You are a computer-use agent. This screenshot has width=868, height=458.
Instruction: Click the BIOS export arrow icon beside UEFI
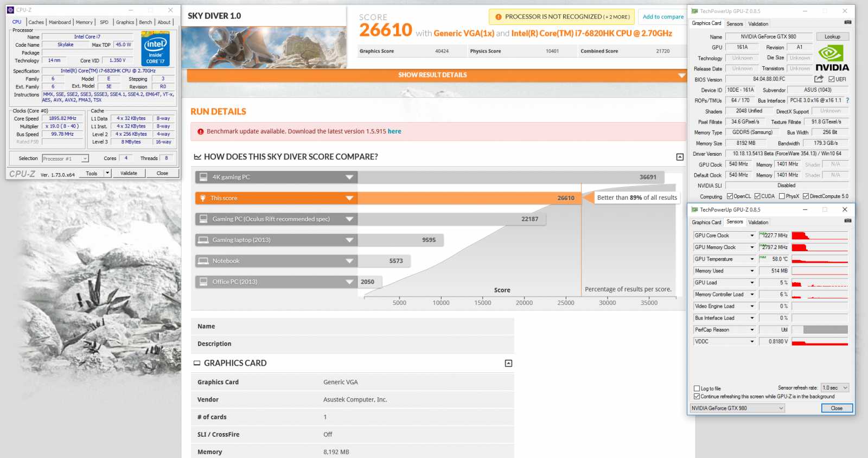pyautogui.click(x=819, y=79)
